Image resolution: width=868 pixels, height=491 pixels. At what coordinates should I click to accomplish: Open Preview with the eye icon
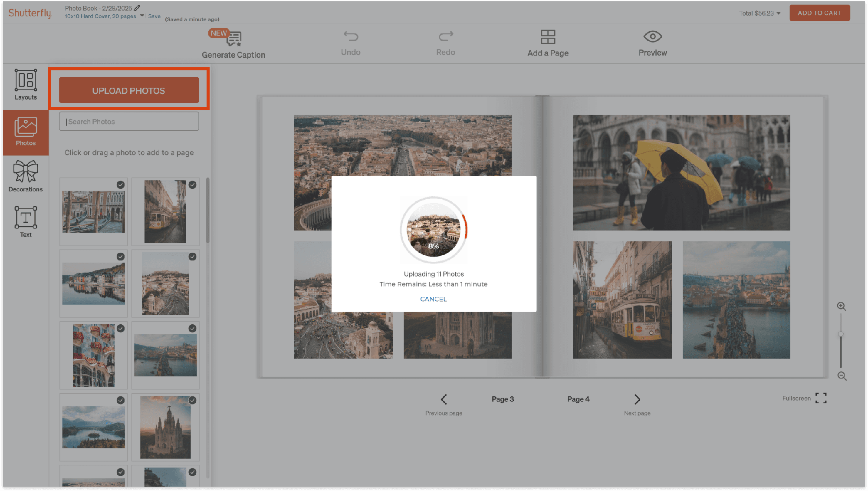(x=653, y=36)
